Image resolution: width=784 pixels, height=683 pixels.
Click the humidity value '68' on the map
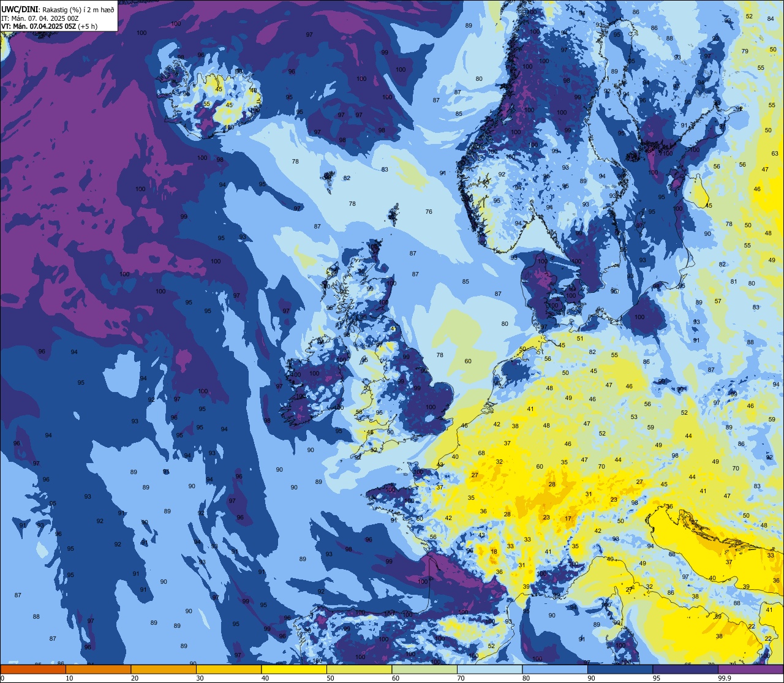481,453
